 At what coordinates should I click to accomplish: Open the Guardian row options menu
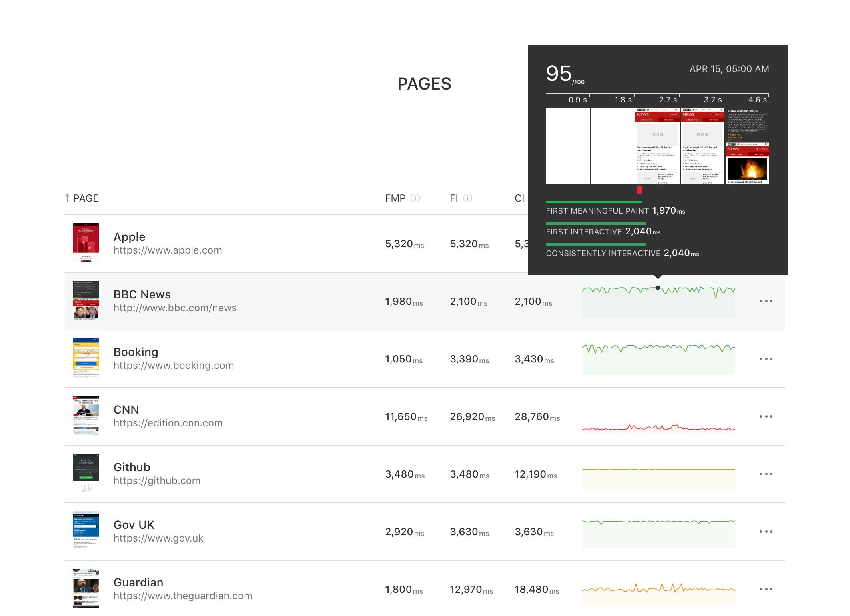766,589
